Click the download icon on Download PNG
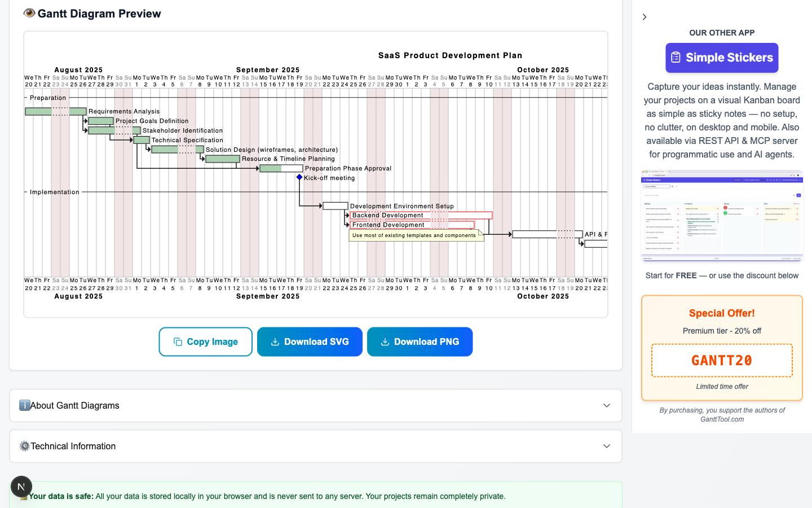 pos(385,341)
